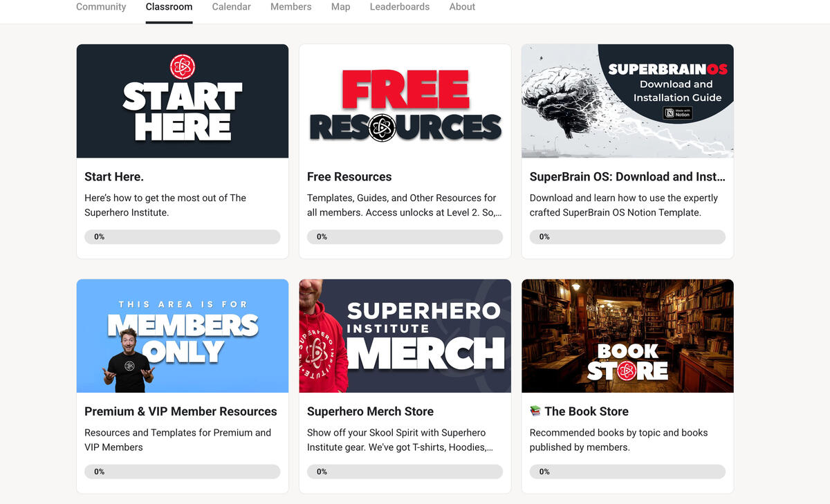Switch to the Community tab
Screen dimensions: 830x504
point(101,7)
